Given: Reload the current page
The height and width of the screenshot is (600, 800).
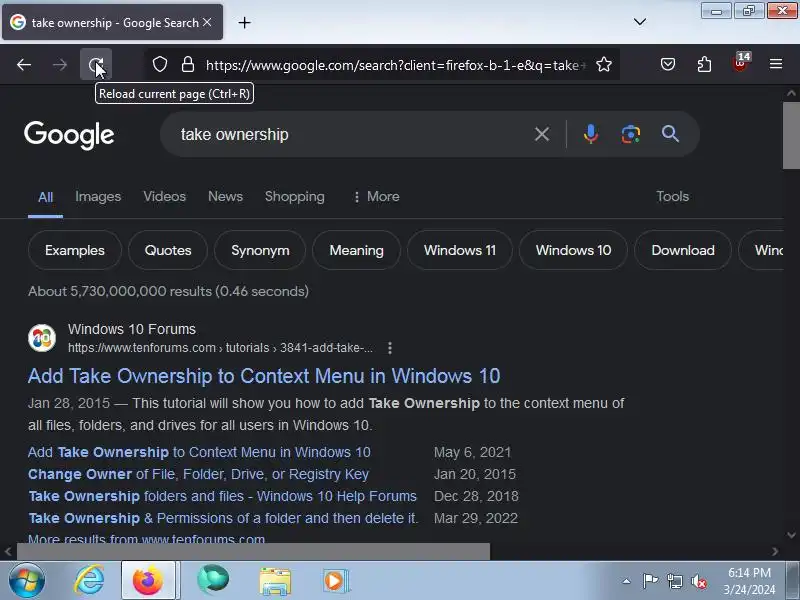Looking at the screenshot, I should pyautogui.click(x=95, y=64).
